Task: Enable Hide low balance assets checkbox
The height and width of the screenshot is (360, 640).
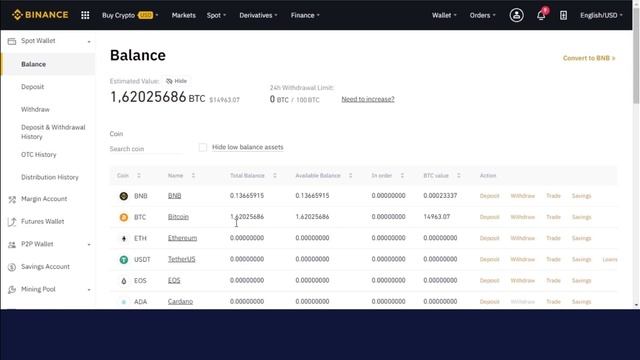Action: [203, 147]
